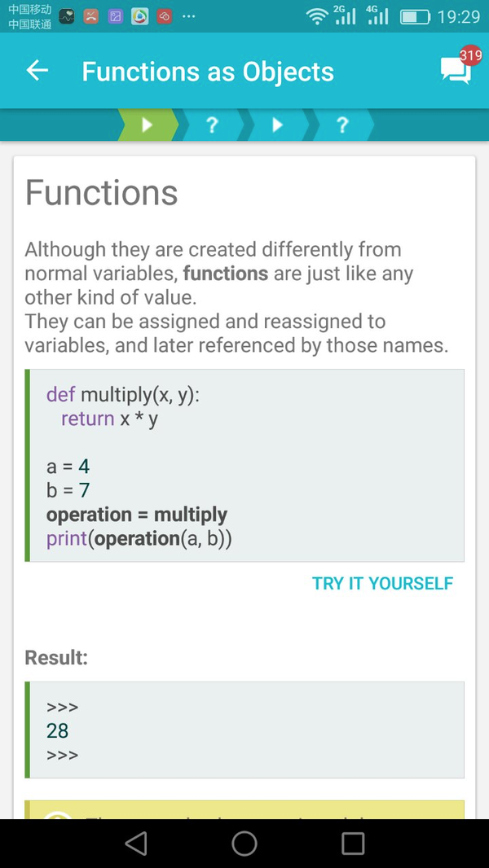The width and height of the screenshot is (489, 868).
Task: Tap the back arrow in header
Action: coord(37,71)
